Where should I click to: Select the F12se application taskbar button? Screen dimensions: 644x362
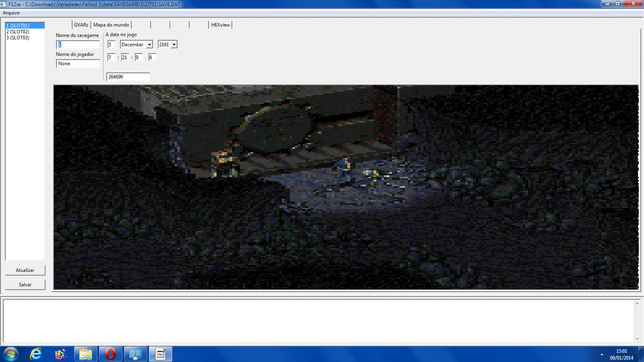click(161, 354)
